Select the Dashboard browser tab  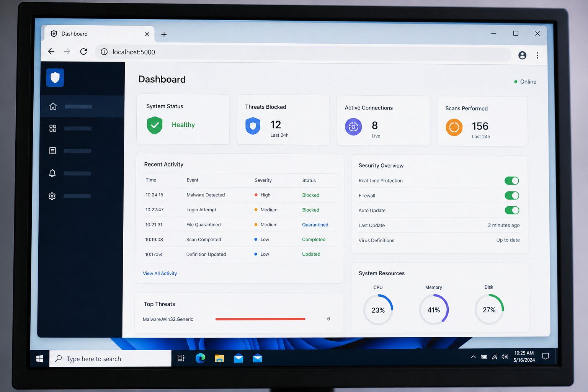(100, 34)
